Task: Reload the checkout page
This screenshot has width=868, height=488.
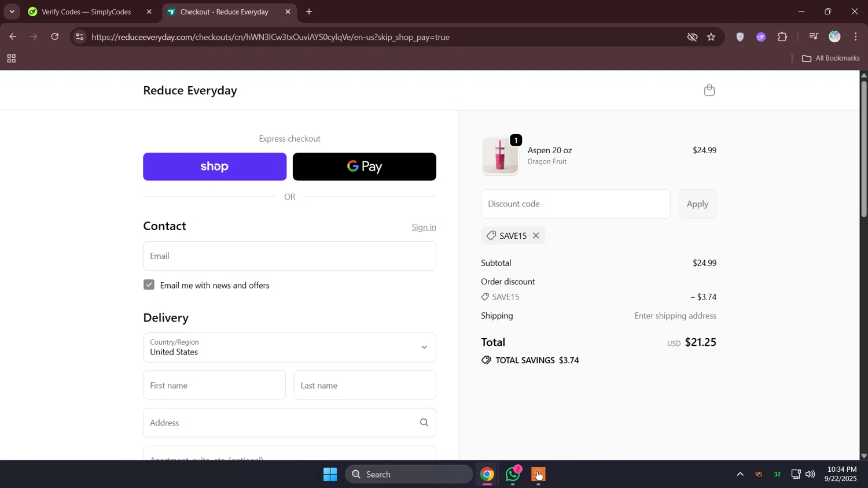Action: tap(55, 36)
